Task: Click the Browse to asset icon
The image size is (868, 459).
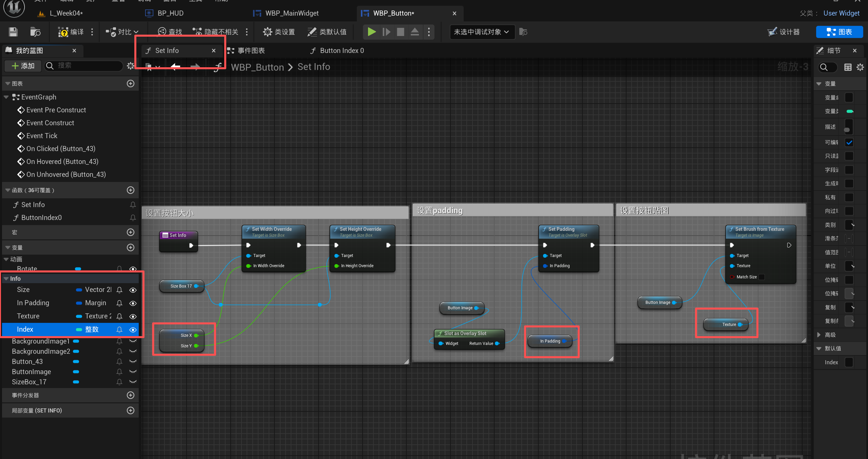Action: pyautogui.click(x=35, y=32)
